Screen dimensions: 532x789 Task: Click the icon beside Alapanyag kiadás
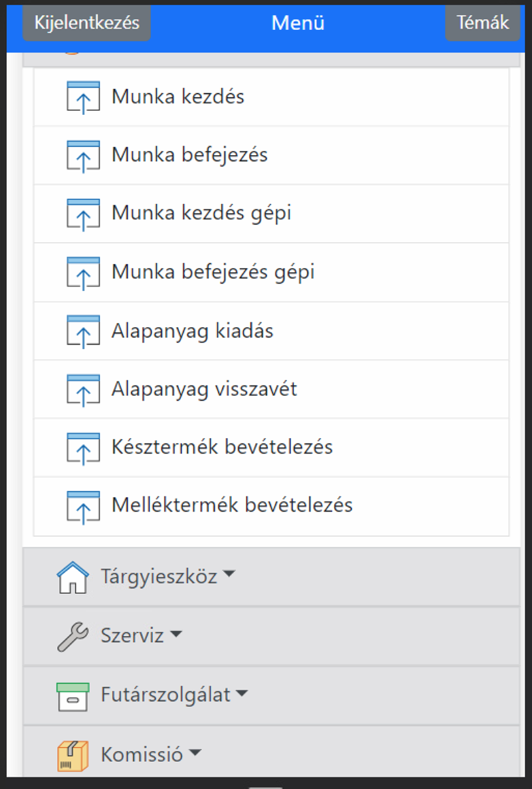83,331
